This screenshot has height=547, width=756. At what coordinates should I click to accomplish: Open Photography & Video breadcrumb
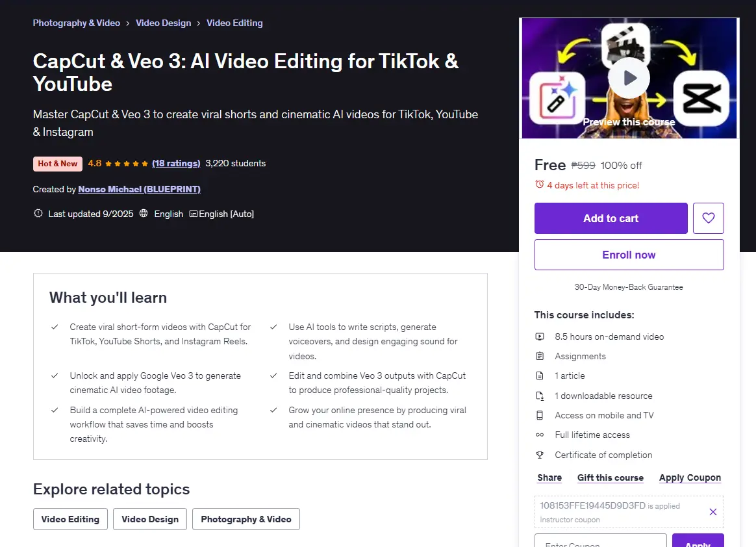click(76, 23)
